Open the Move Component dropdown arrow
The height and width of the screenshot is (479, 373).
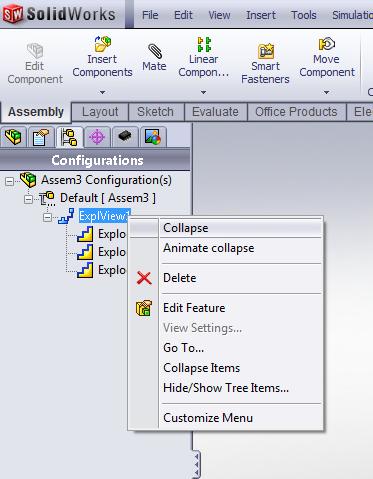click(x=327, y=92)
